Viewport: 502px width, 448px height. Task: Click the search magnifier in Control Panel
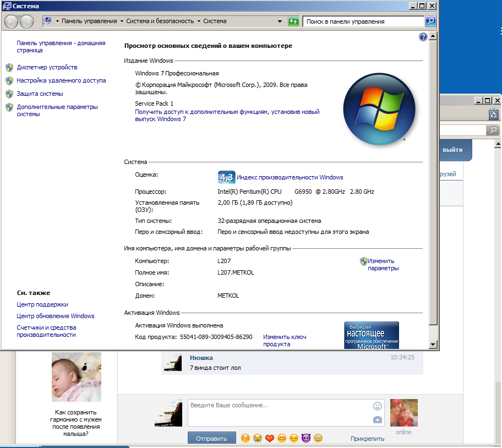pos(430,21)
